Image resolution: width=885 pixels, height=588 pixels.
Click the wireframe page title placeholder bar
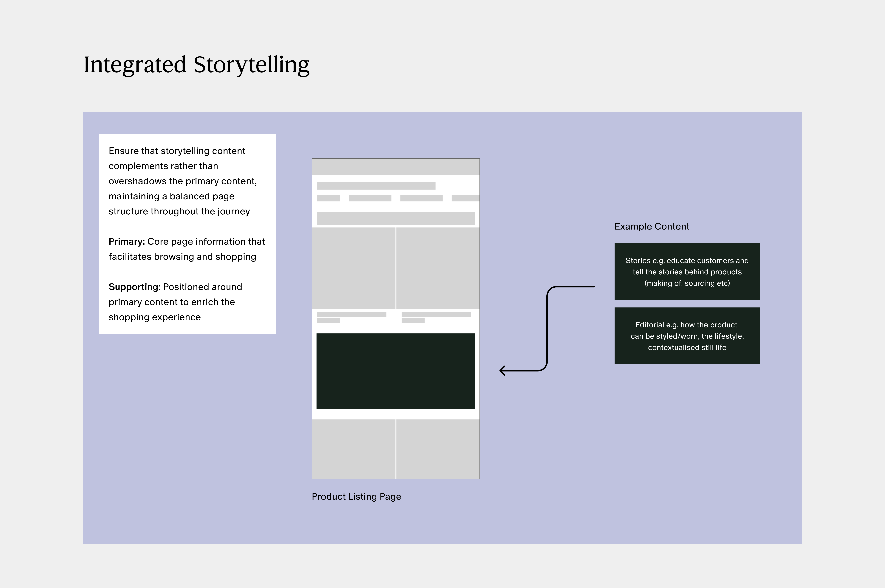tap(376, 186)
